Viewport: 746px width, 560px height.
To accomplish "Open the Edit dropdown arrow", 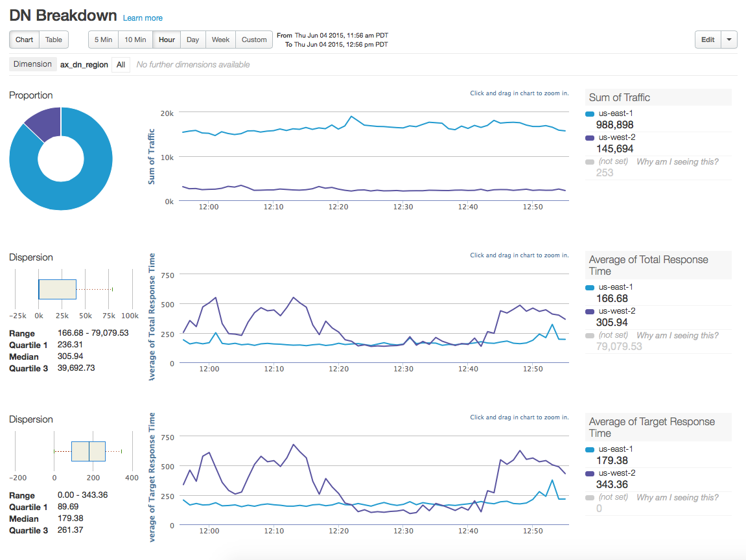I will click(729, 40).
